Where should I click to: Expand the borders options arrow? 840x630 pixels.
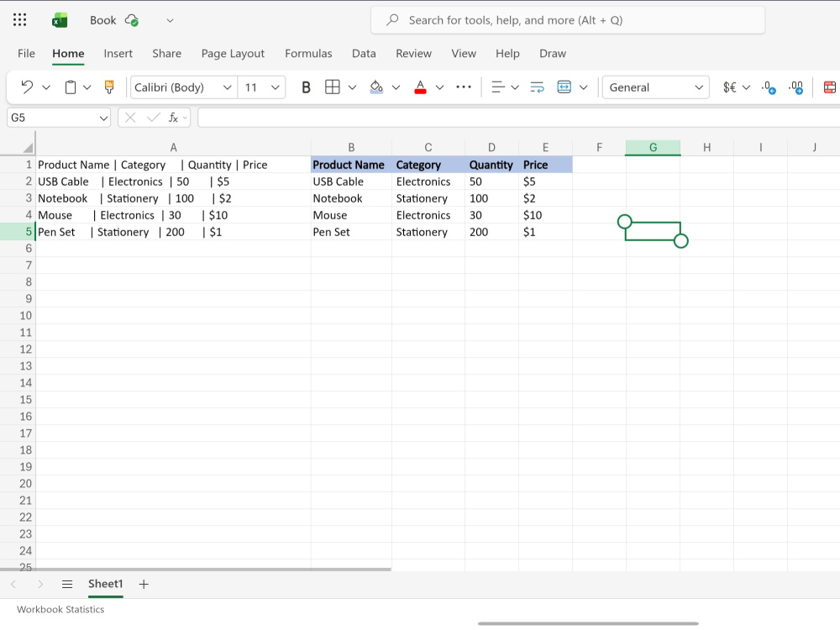pyautogui.click(x=353, y=87)
